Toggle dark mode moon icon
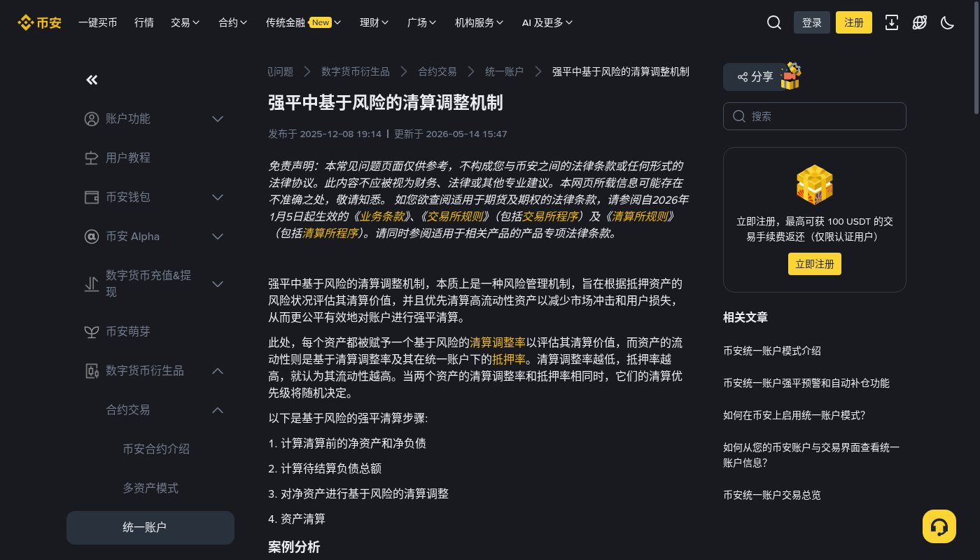The image size is (980, 560). click(x=948, y=22)
